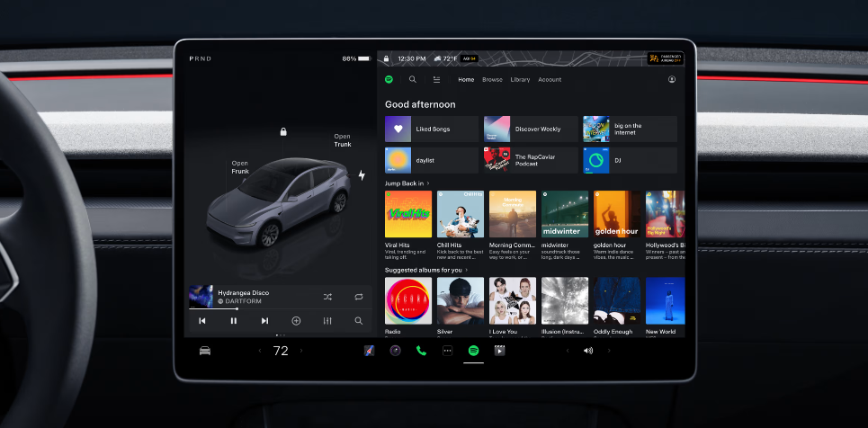Switch to the Home tab
The width and height of the screenshot is (868, 428).
point(466,80)
